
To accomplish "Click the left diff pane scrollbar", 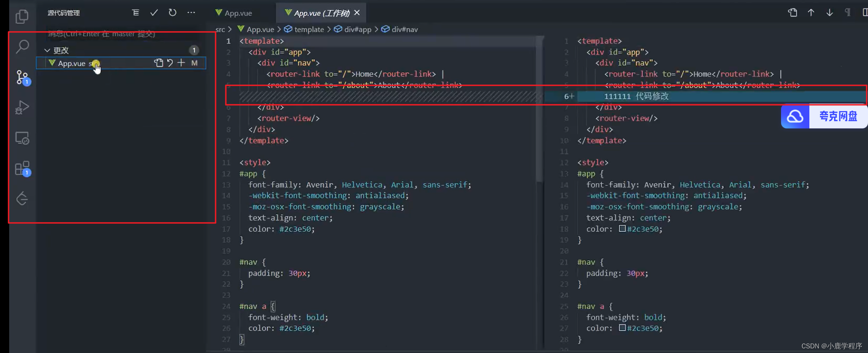I will coord(539,110).
